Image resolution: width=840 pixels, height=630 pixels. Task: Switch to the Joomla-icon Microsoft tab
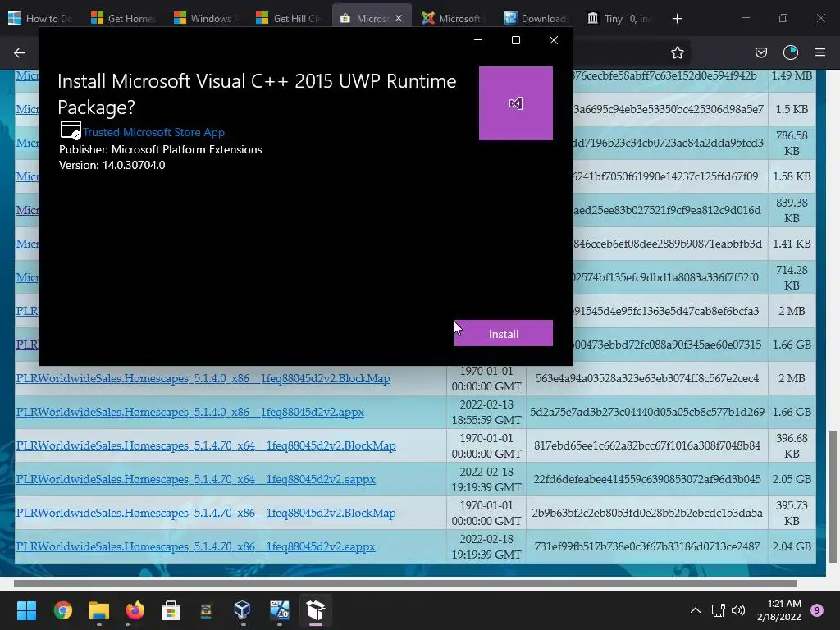454,19
